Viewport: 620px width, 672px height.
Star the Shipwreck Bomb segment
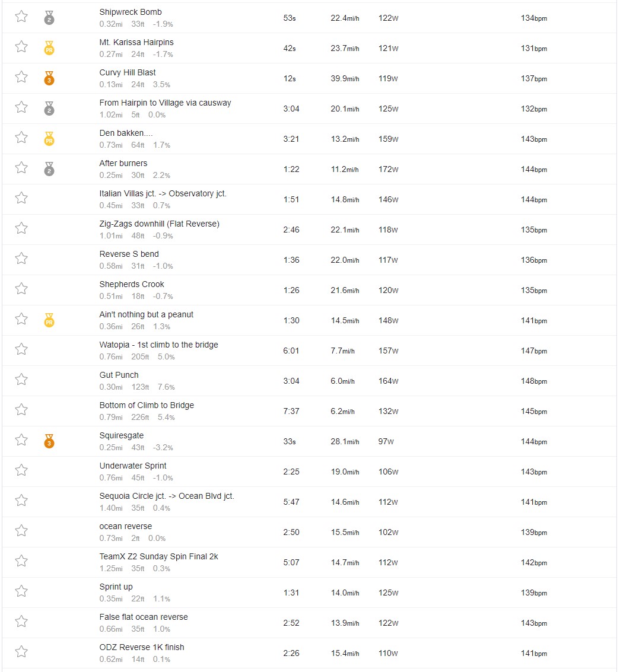21,17
